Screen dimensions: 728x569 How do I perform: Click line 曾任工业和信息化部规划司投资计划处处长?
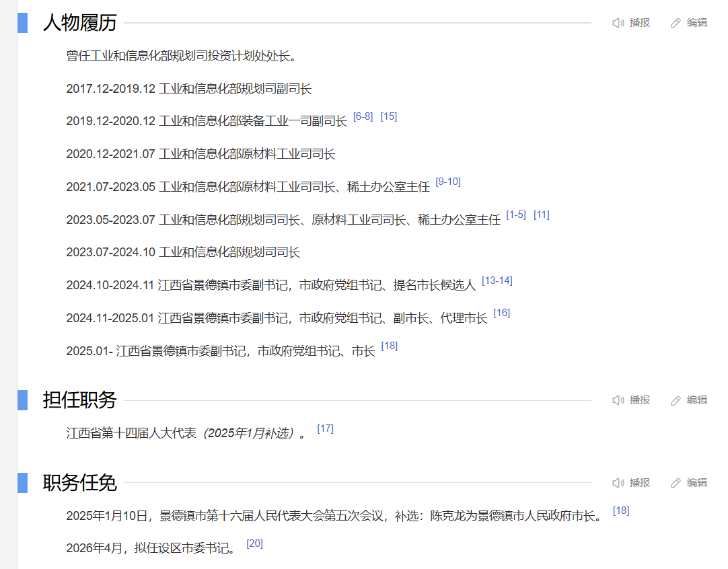tap(181, 56)
